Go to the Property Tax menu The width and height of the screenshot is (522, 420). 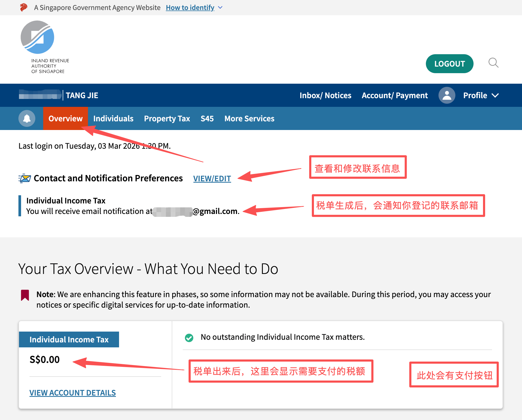(x=167, y=119)
